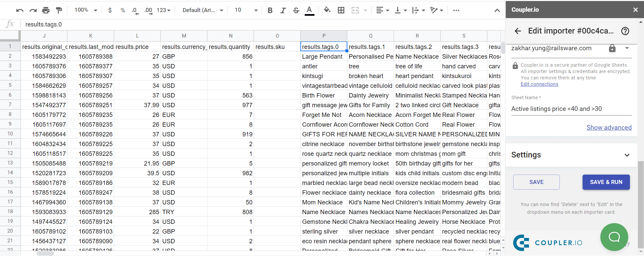This screenshot has width=644, height=256.
Task: Click the Sheet Name input field
Action: coord(571,109)
